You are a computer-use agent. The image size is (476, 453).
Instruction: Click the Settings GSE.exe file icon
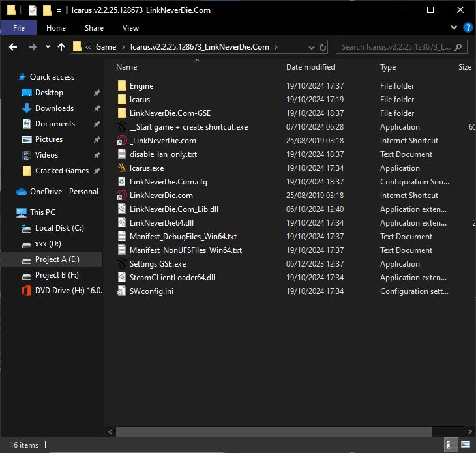pyautogui.click(x=121, y=264)
